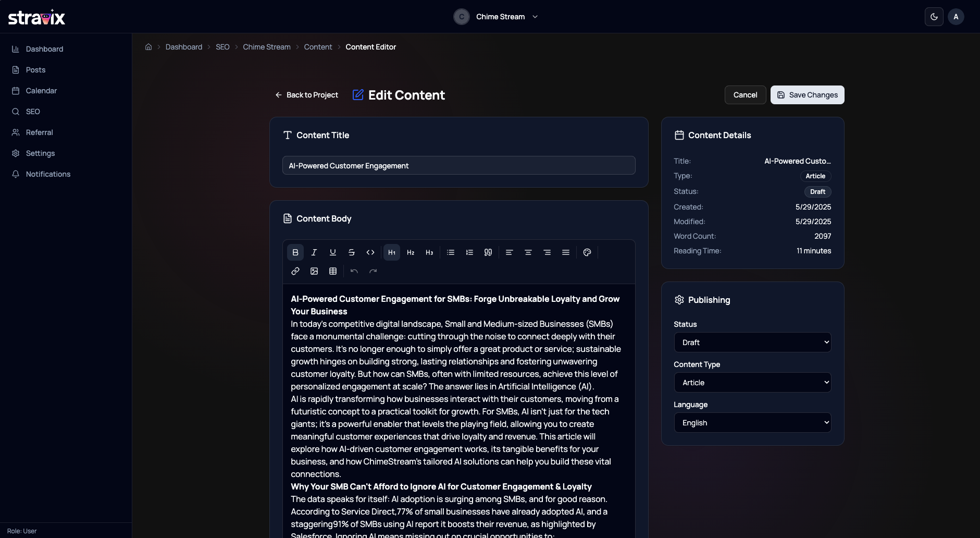Screen dimensions: 980x538
Task: Click into the content body heading text
Action: 455,305
